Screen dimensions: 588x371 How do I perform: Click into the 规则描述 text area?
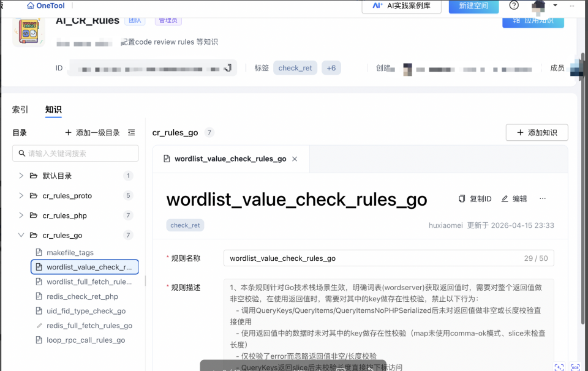pyautogui.click(x=388, y=325)
